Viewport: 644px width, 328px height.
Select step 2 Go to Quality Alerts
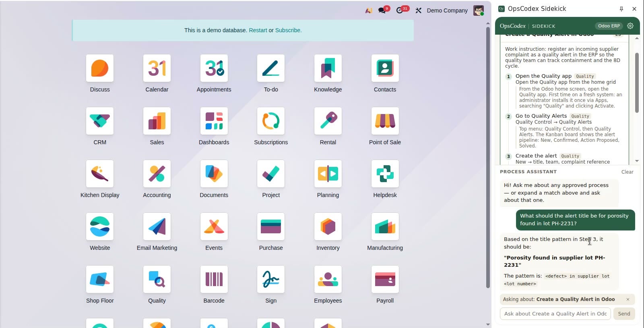(x=541, y=116)
